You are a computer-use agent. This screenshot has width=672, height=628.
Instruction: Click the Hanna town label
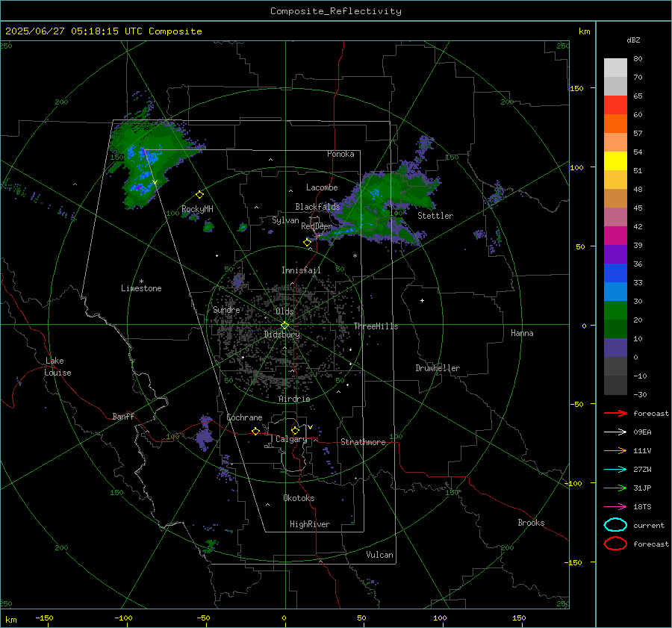[522, 333]
